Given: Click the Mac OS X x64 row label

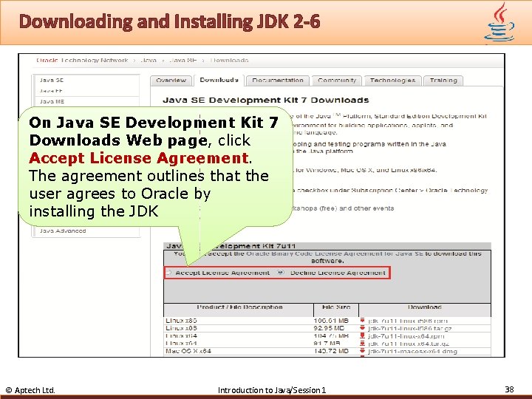Looking at the screenshot, I should (x=188, y=351).
